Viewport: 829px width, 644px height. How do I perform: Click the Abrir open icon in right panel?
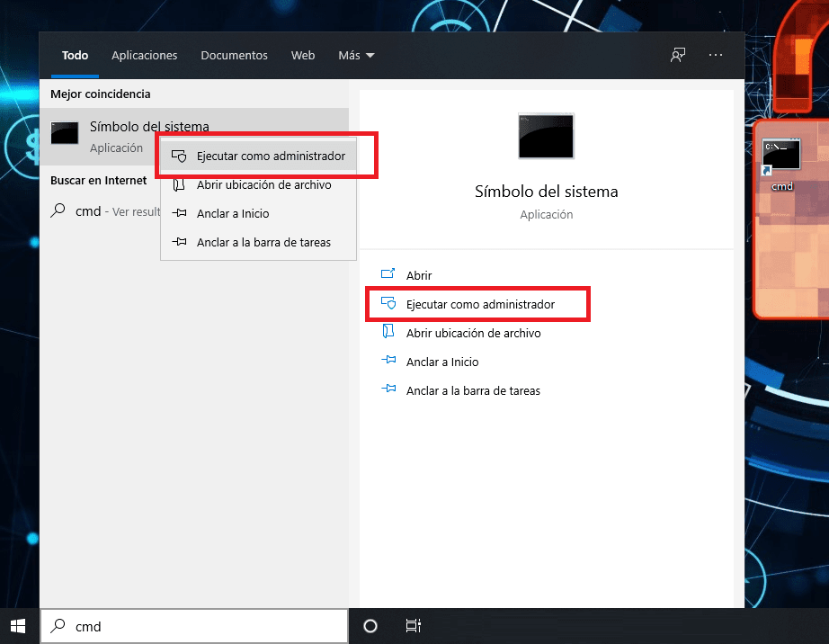pos(388,274)
